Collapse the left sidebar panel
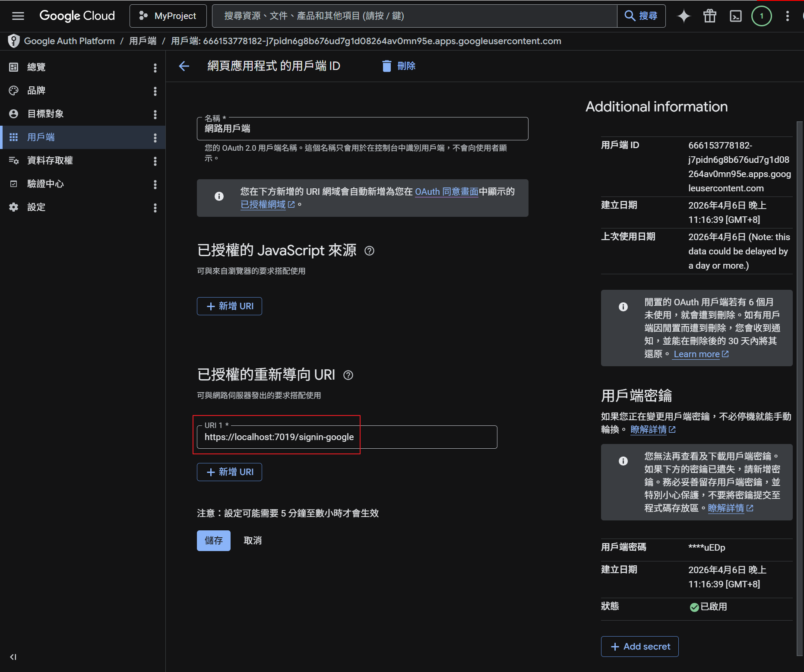Image resolution: width=804 pixels, height=672 pixels. tap(13, 657)
